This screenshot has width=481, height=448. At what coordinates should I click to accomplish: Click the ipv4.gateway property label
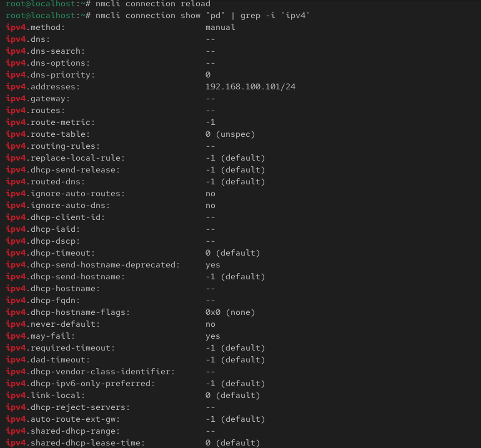point(37,99)
